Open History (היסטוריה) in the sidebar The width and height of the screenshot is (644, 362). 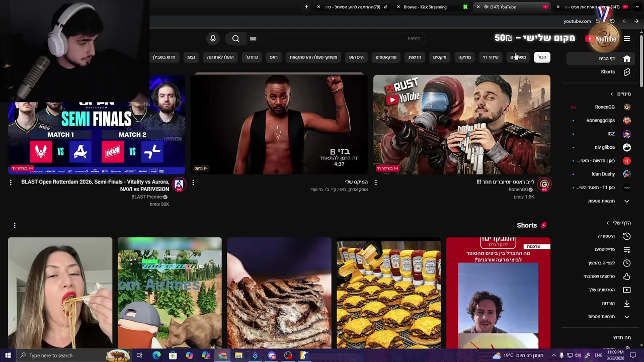click(602, 236)
